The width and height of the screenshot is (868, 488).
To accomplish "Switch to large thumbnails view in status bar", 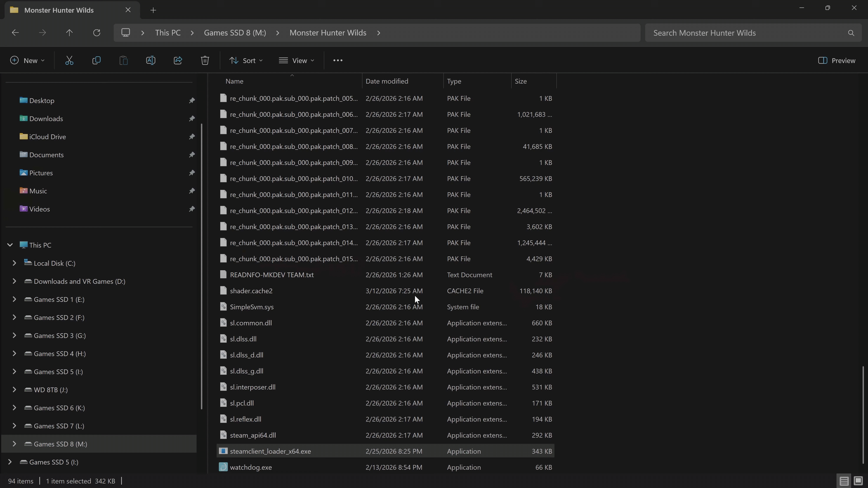I will coord(858,481).
